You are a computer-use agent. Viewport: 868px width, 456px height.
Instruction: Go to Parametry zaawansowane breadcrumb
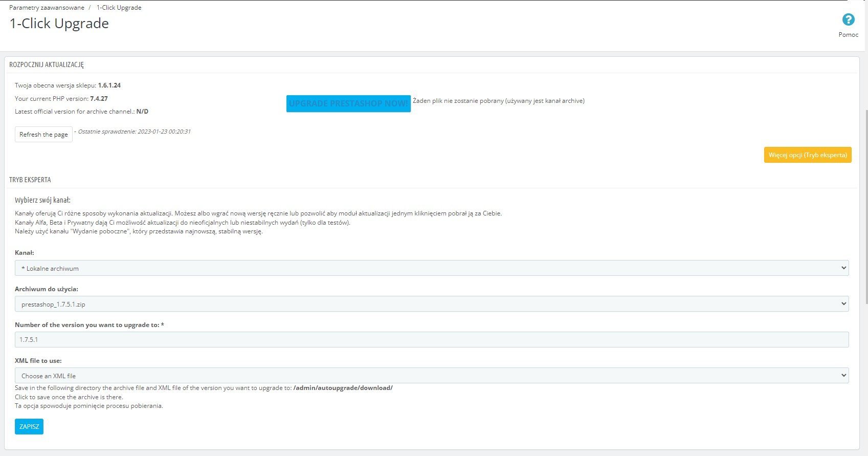[x=47, y=8]
